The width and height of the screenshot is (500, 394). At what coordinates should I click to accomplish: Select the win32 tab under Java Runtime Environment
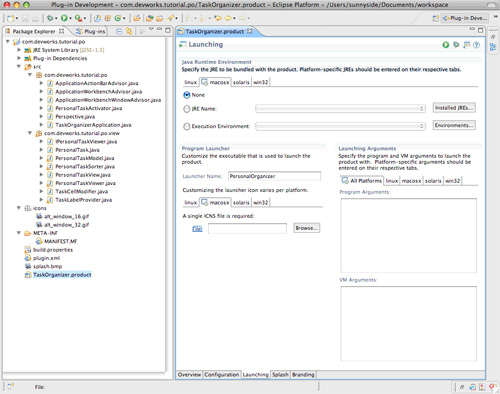[261, 82]
